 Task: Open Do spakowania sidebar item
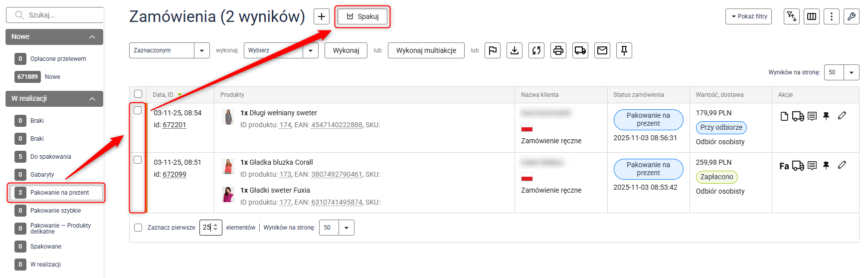[50, 157]
